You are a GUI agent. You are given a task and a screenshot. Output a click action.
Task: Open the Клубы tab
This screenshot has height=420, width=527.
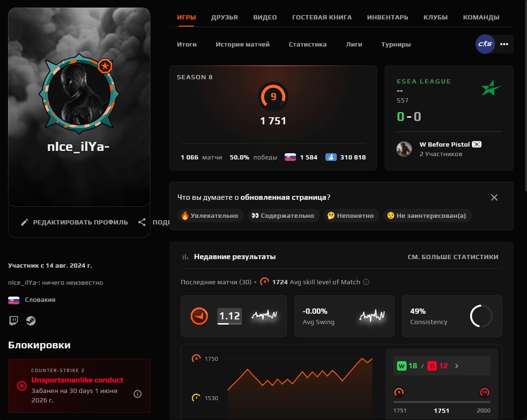(435, 17)
